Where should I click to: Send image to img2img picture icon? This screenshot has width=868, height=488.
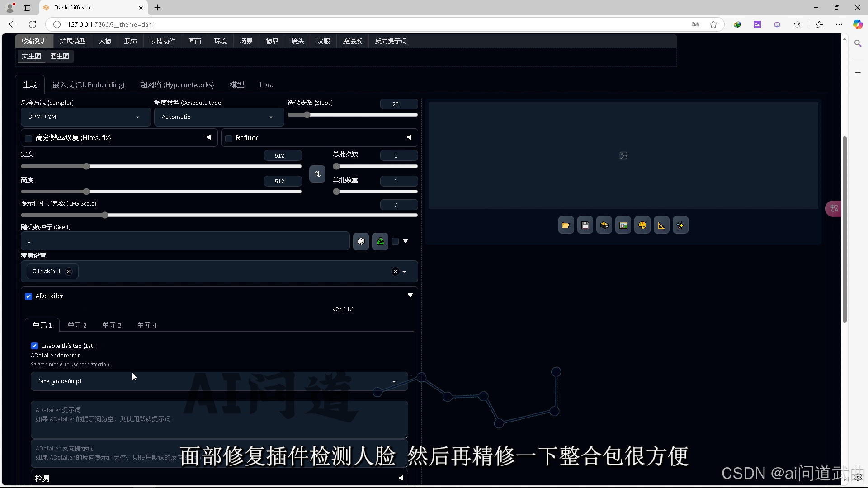tap(623, 225)
